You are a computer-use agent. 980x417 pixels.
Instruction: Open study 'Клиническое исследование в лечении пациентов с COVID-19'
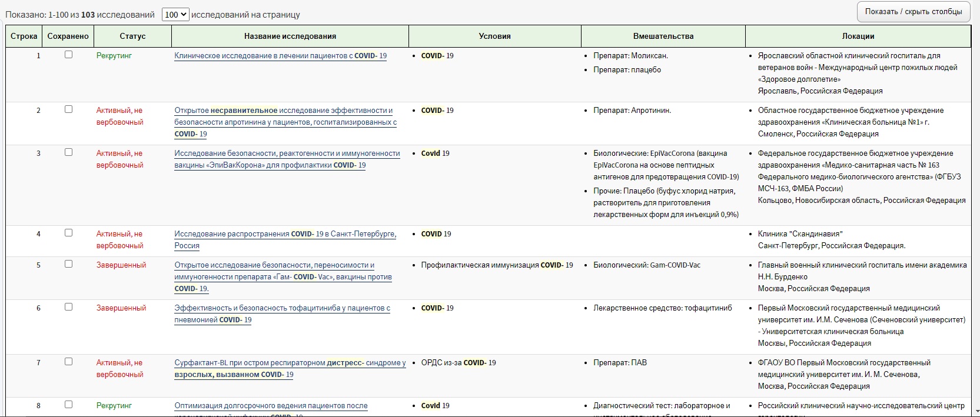pos(281,56)
